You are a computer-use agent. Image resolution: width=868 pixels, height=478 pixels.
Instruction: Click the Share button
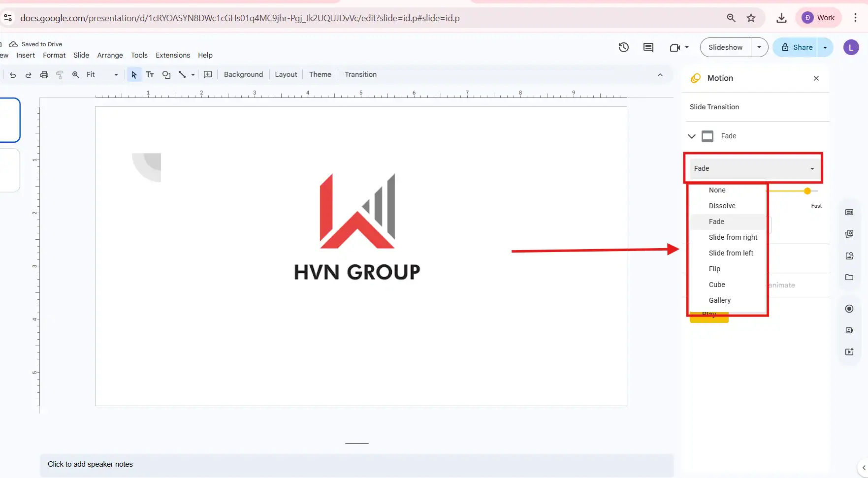[796, 47]
